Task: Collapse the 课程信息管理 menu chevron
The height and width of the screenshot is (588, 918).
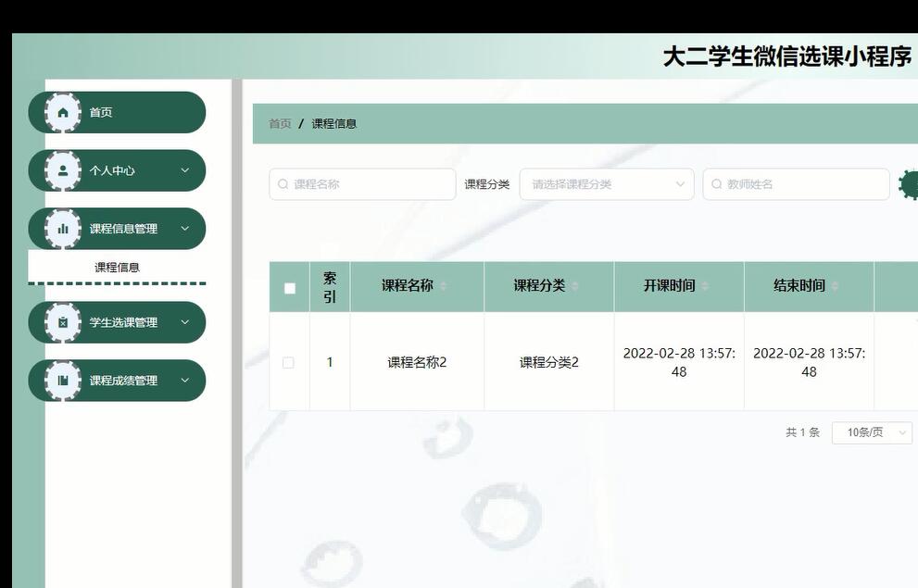Action: (x=185, y=229)
